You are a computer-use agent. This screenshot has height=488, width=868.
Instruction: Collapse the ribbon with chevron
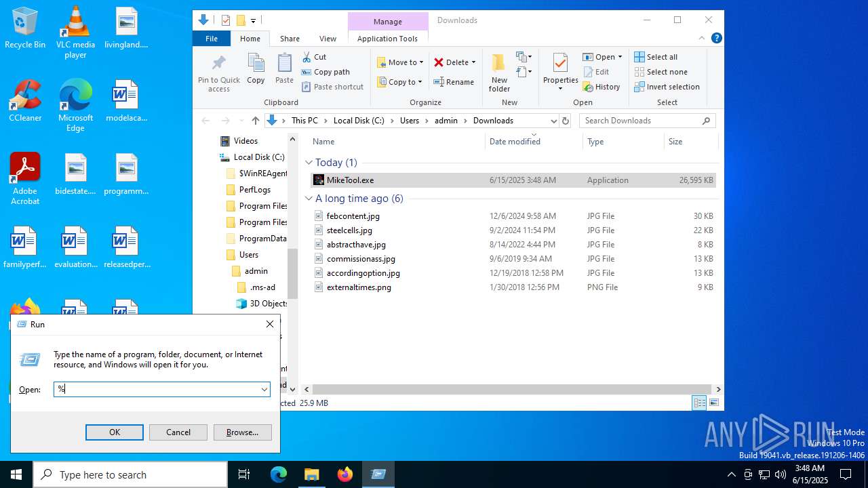[702, 39]
